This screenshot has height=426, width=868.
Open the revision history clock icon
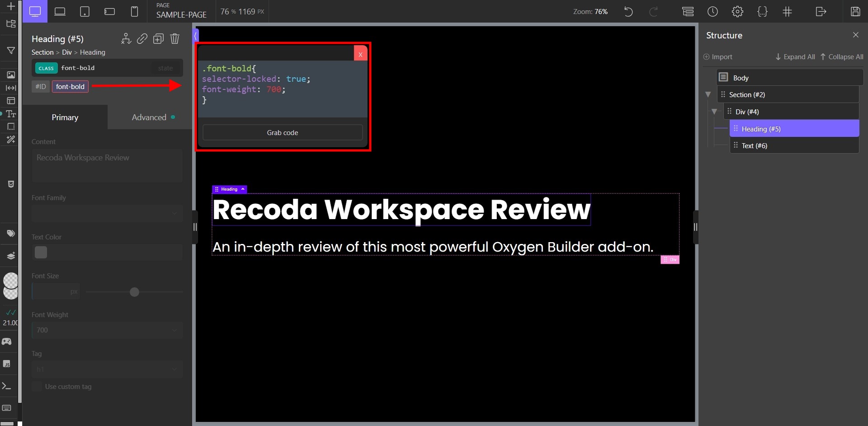pos(713,11)
